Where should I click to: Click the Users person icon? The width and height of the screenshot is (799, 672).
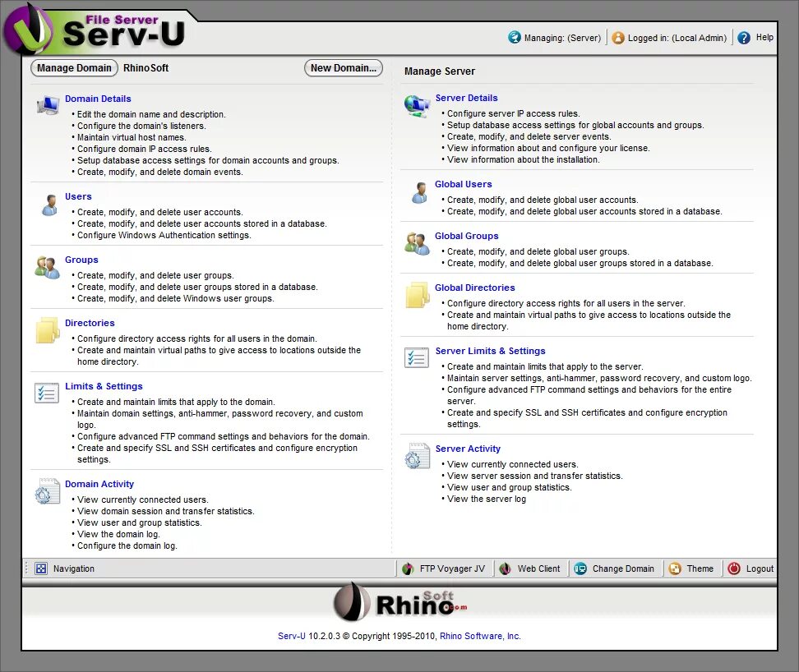click(49, 205)
